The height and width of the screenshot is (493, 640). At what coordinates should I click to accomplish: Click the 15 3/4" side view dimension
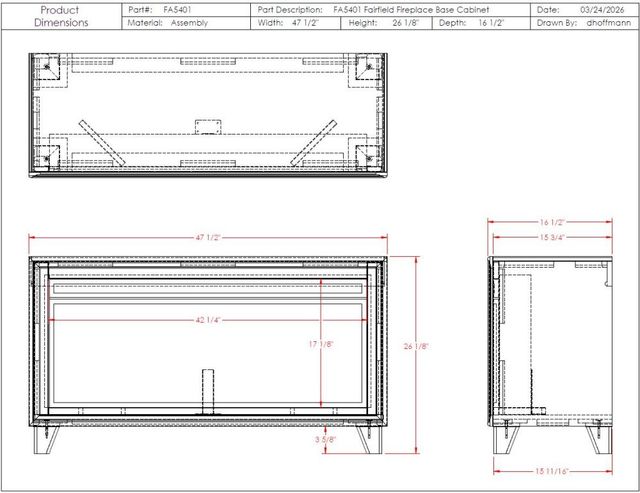click(x=552, y=237)
